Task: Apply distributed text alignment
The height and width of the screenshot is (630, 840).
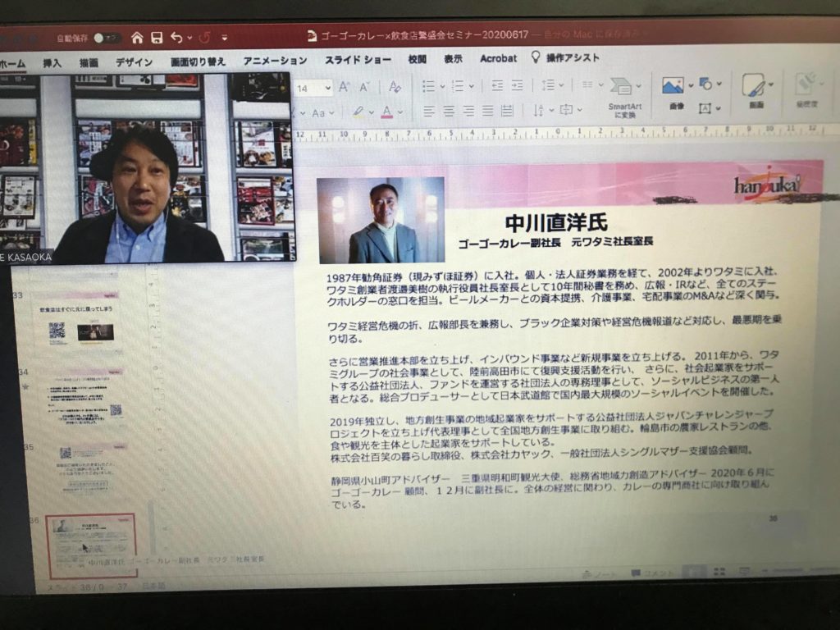Action: click(507, 111)
